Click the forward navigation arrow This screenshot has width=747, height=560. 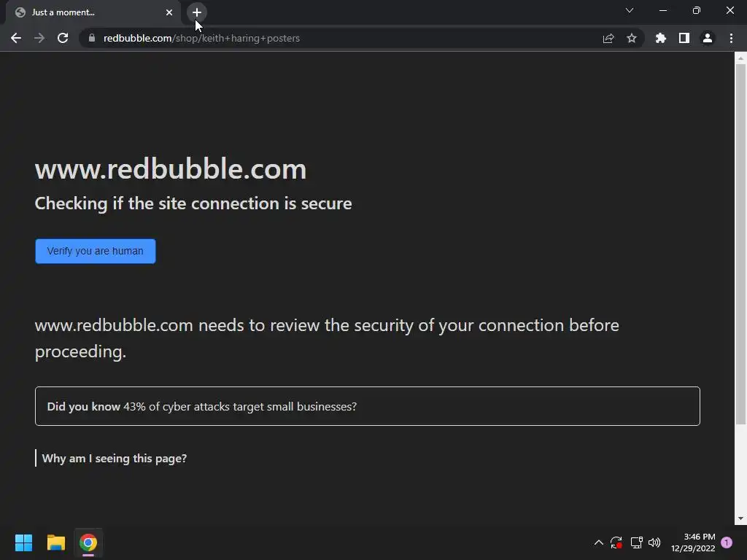(39, 38)
